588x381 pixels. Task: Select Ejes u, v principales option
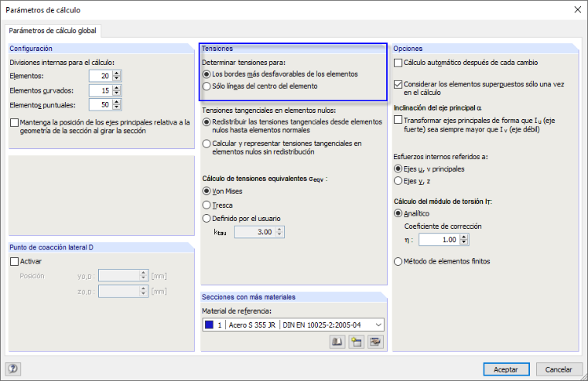[398, 169]
